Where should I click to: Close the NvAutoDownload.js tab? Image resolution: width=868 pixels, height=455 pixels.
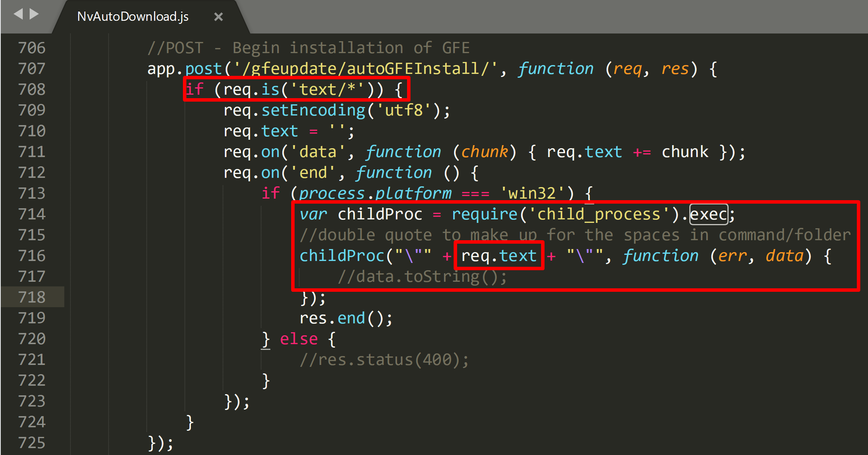click(x=218, y=17)
